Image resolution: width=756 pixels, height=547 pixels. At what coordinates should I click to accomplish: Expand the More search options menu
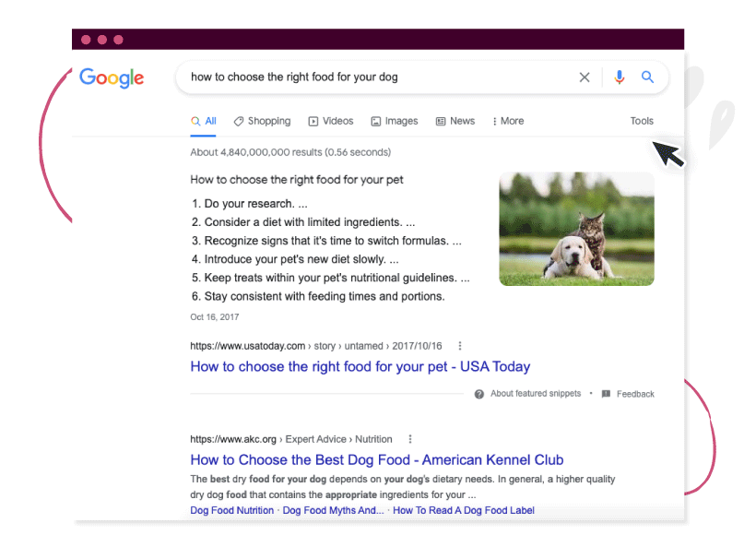point(508,121)
